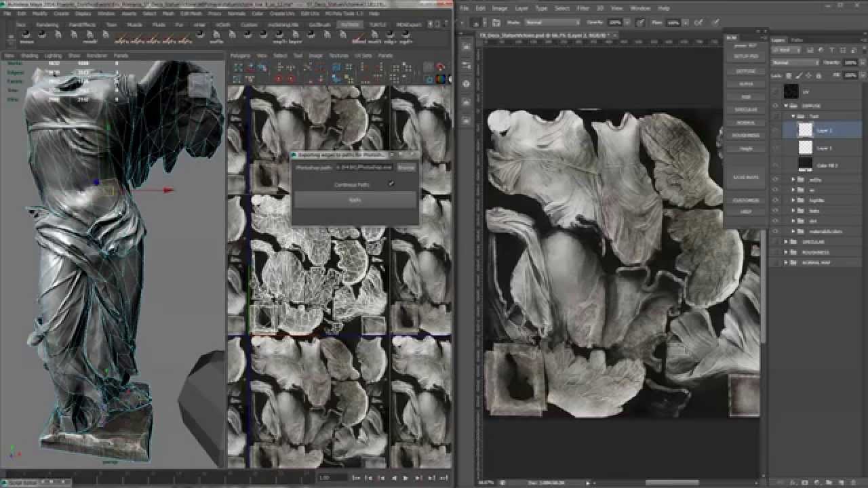The image size is (868, 488).
Task: Switch to the TURTLE shelf tab in Maya
Action: pyautogui.click(x=378, y=24)
